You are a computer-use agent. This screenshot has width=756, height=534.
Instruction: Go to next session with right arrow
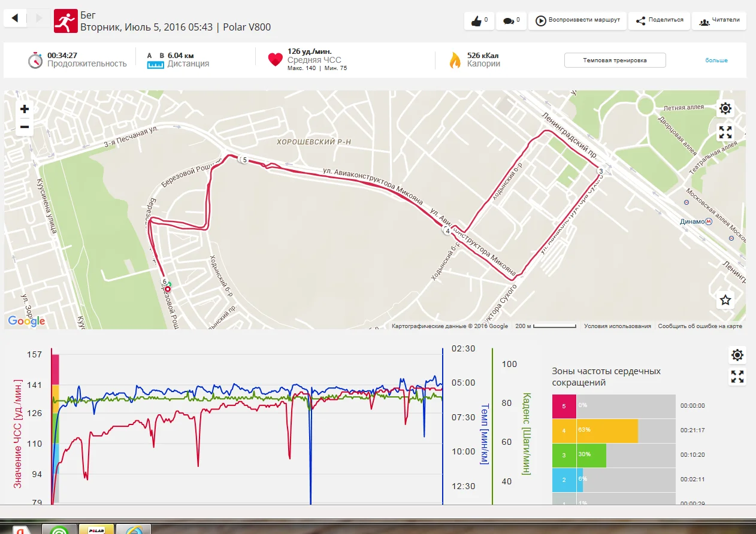[x=39, y=18]
